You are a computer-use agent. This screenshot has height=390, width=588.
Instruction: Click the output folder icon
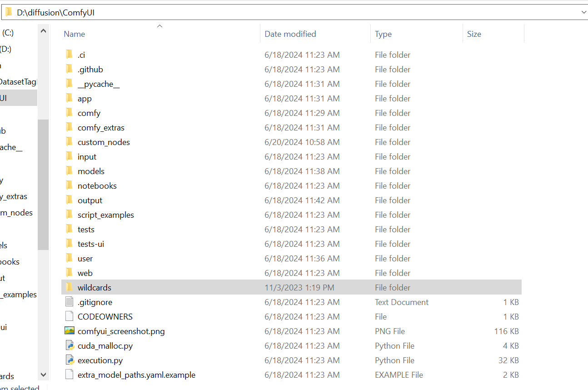[69, 200]
